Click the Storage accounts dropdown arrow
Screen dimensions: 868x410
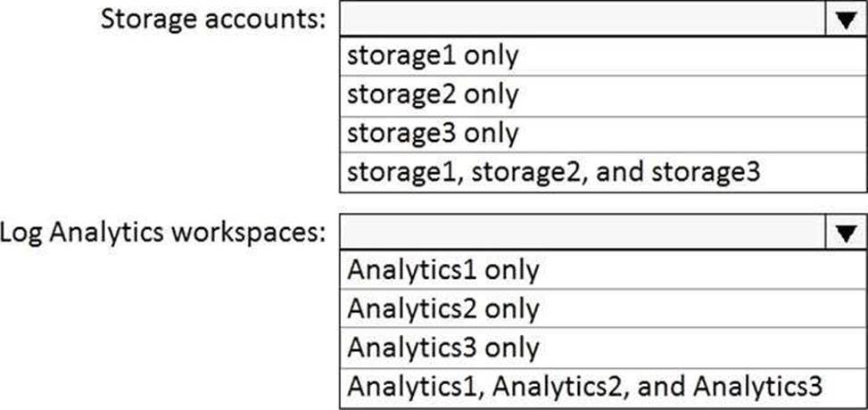(x=841, y=20)
